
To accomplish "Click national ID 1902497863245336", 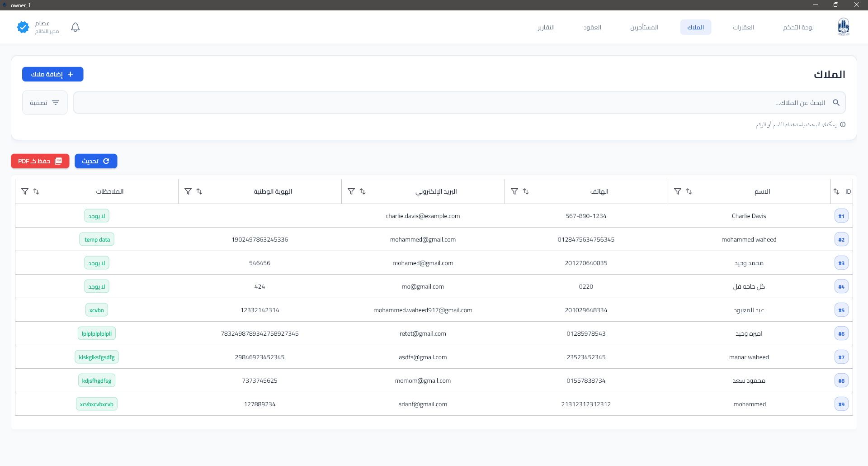I will point(260,239).
